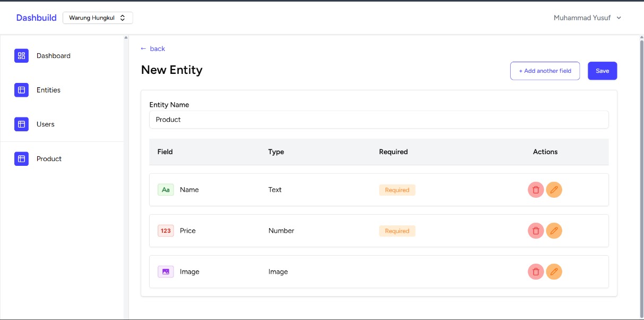Expand the Muhammad Yusuf user menu
This screenshot has height=320, width=644.
587,18
